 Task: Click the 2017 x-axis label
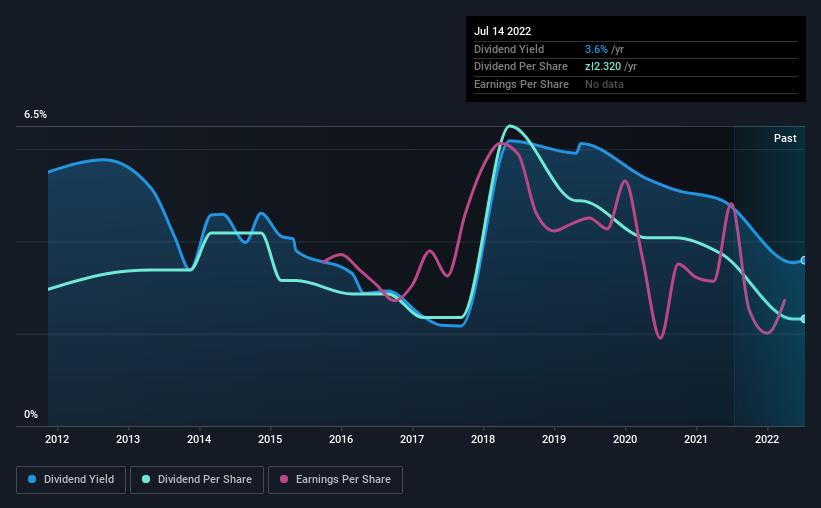412,439
